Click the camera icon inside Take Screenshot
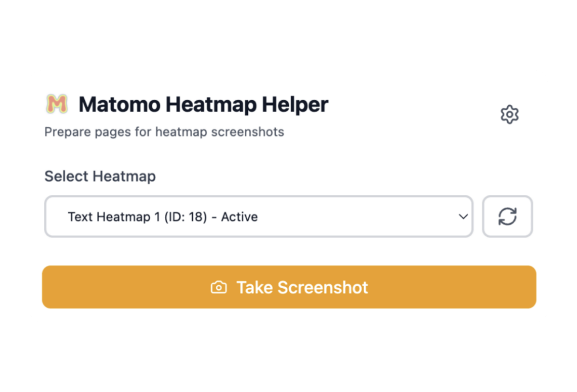 (218, 287)
